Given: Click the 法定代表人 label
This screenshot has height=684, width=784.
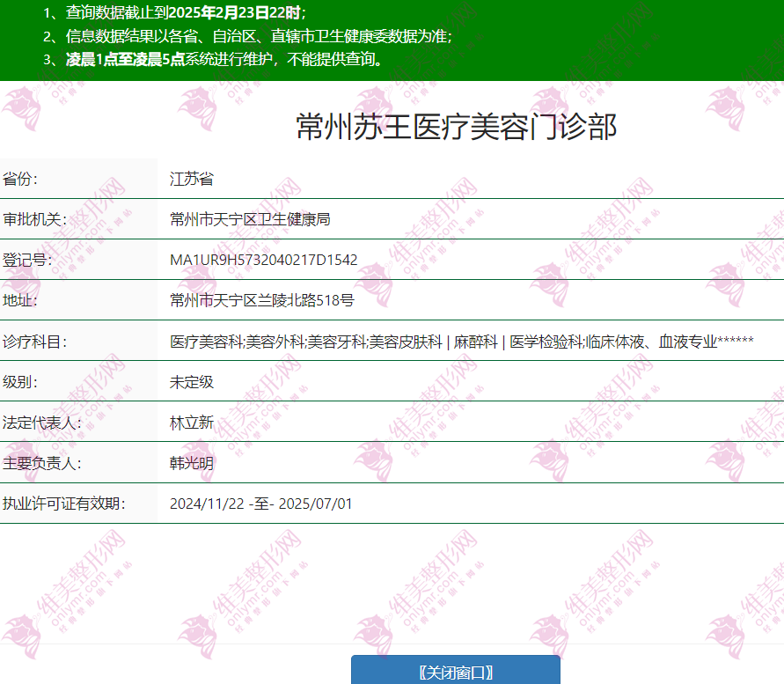Looking at the screenshot, I should point(42,423).
